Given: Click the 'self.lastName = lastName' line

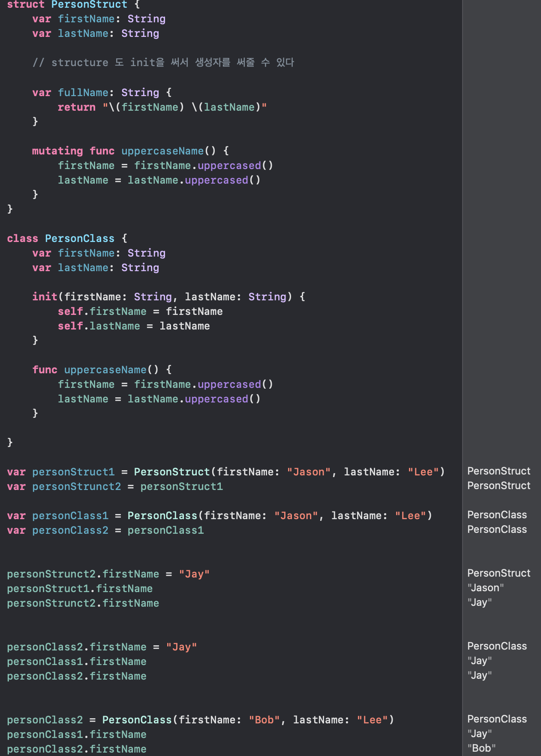Looking at the screenshot, I should pyautogui.click(x=134, y=326).
